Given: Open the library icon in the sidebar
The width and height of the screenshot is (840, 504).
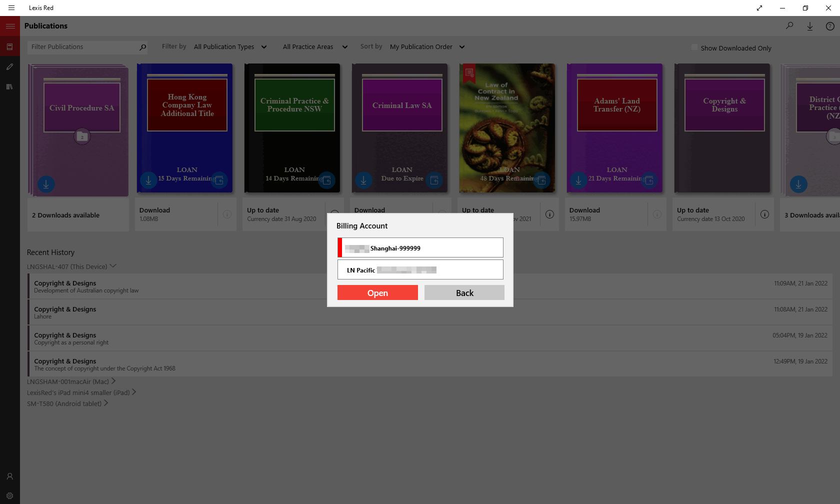Looking at the screenshot, I should [9, 86].
